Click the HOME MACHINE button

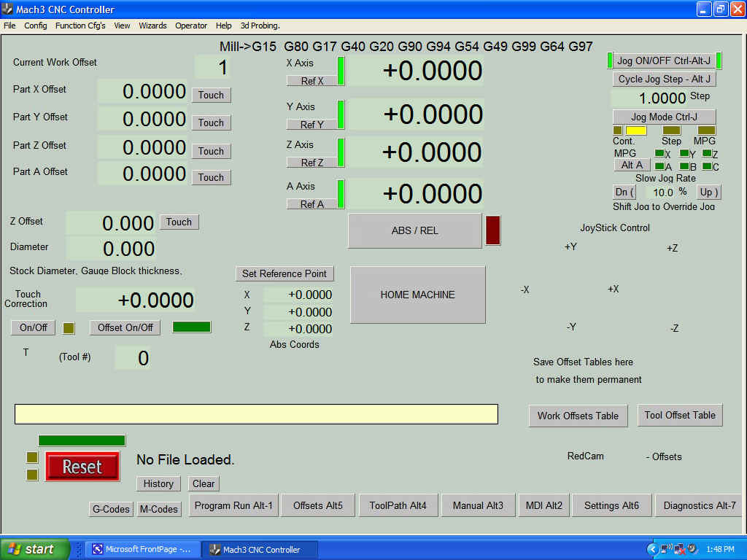click(x=418, y=295)
